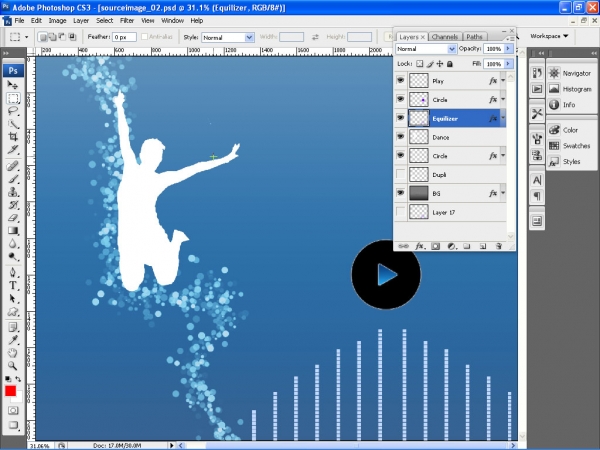The height and width of the screenshot is (450, 600).
Task: Add layer mask icon in Layers panel
Action: point(435,246)
